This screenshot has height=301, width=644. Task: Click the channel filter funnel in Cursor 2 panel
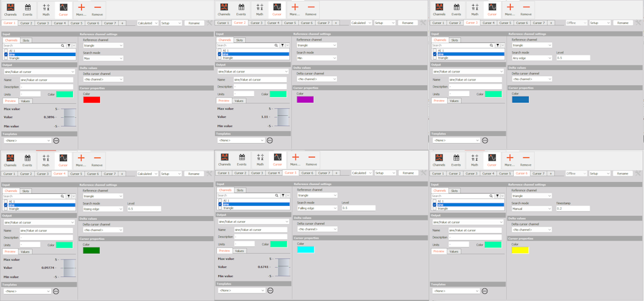(282, 45)
